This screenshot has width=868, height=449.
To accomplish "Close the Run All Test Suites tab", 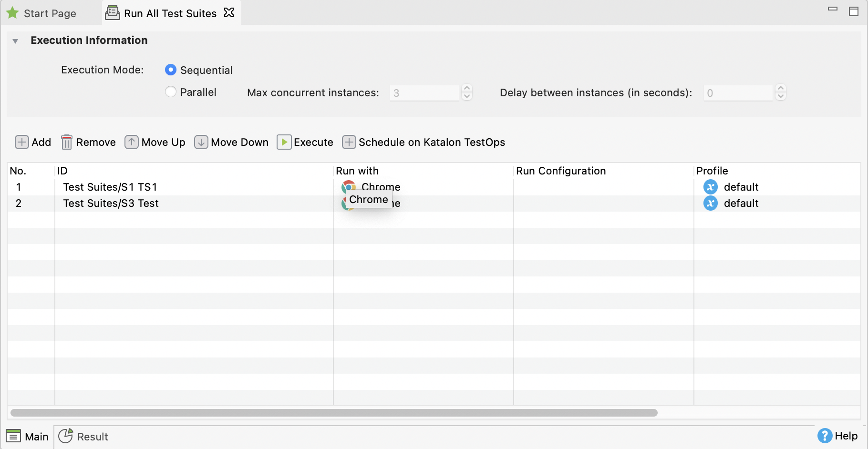I will click(229, 13).
